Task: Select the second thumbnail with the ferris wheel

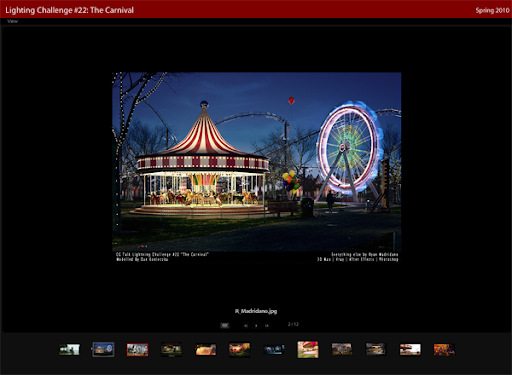Action: click(x=103, y=349)
